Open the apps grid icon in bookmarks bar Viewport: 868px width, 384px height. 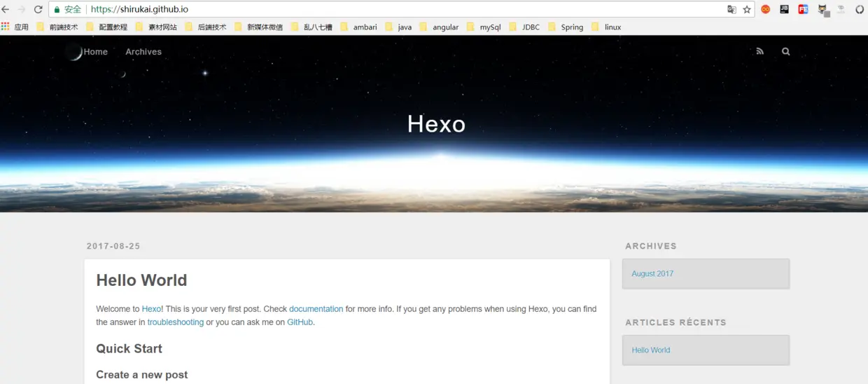6,27
